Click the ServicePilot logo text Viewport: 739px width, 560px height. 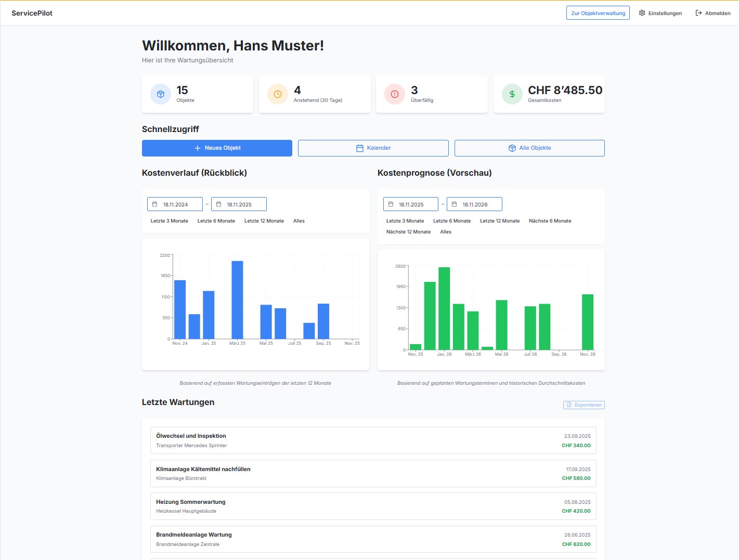[x=32, y=13]
